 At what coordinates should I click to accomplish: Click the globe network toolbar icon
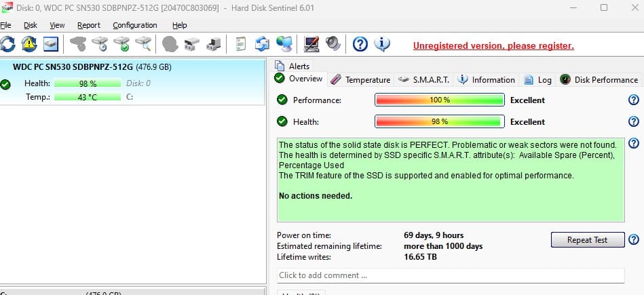click(x=284, y=44)
